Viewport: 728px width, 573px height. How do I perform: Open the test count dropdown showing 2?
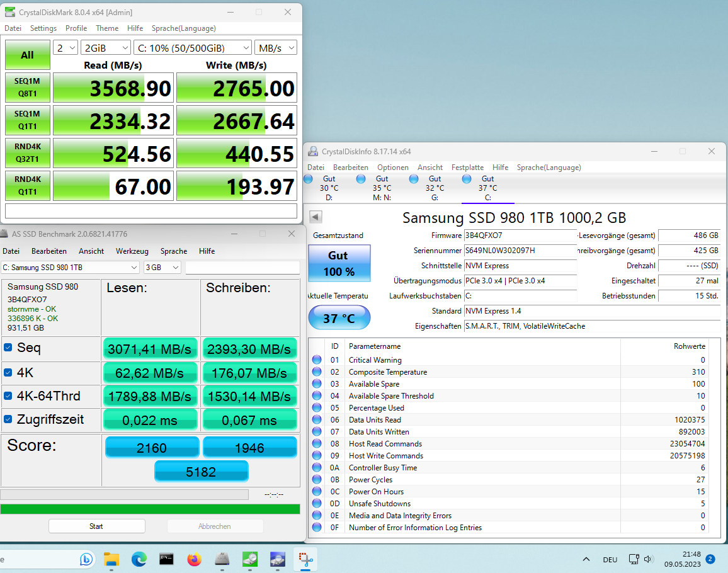[x=65, y=48]
